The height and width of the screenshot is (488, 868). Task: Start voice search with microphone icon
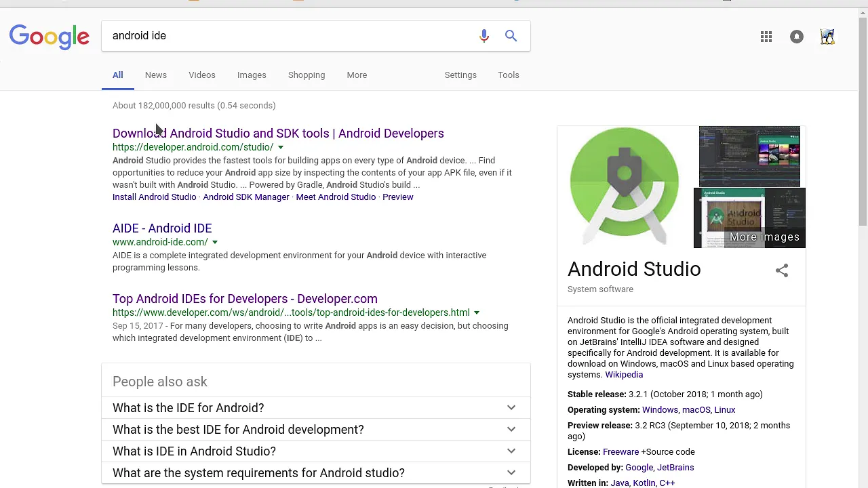(x=484, y=36)
